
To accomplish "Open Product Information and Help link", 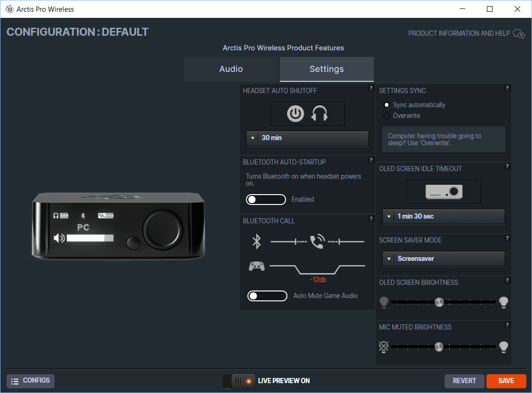I will pyautogui.click(x=459, y=34).
